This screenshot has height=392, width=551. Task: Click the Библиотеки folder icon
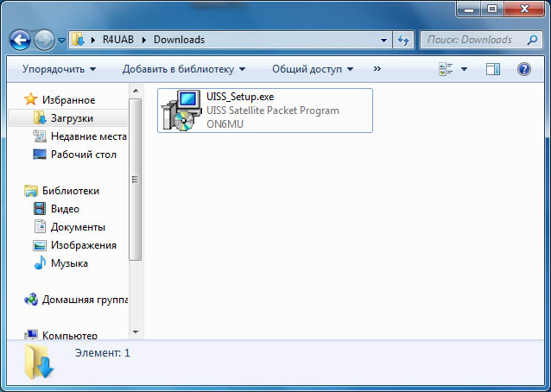[x=31, y=191]
